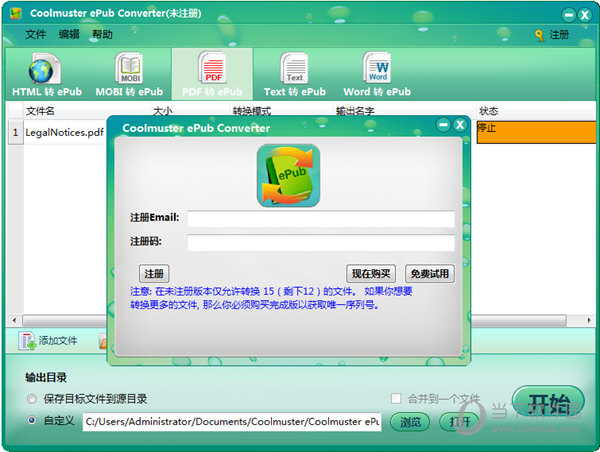Minimize the main Coolmuster window
Screen dimensions: 600x452
[569, 15]
